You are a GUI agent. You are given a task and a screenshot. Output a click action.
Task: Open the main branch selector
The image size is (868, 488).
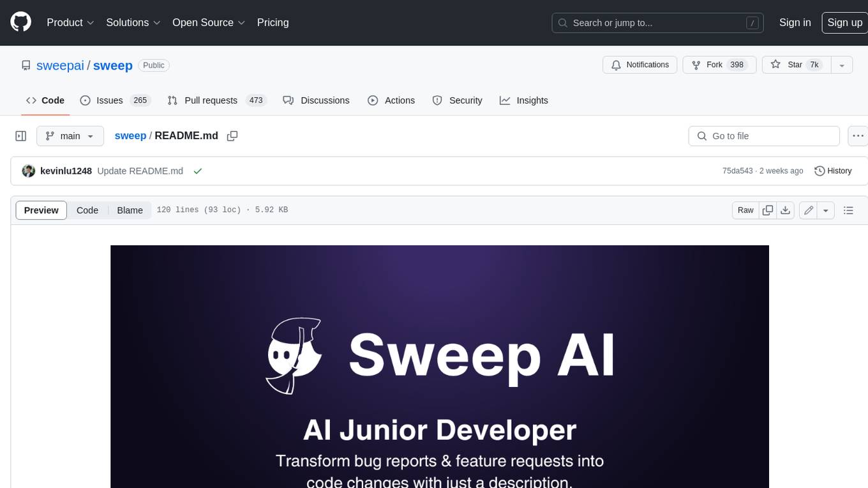coord(70,136)
